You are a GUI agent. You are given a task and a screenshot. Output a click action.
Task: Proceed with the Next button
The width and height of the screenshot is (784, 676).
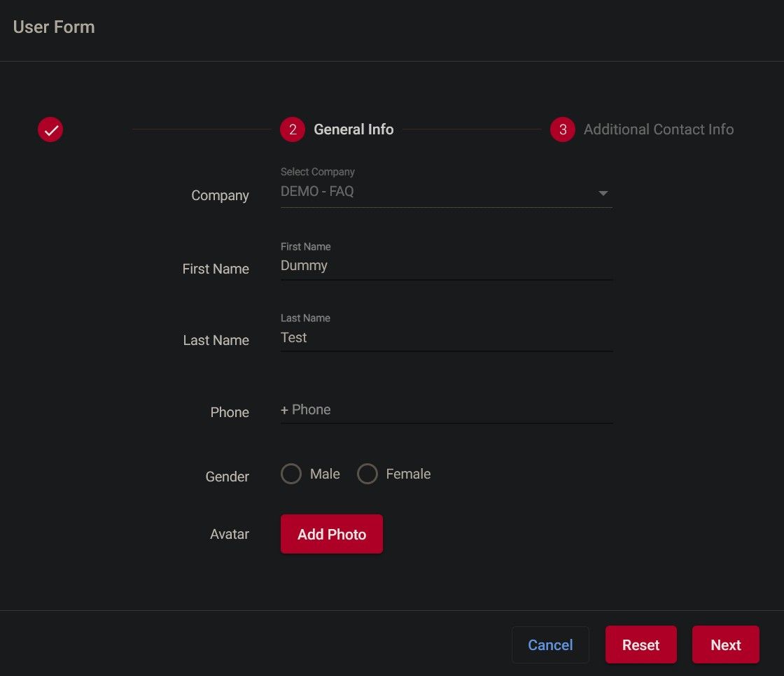pos(725,645)
